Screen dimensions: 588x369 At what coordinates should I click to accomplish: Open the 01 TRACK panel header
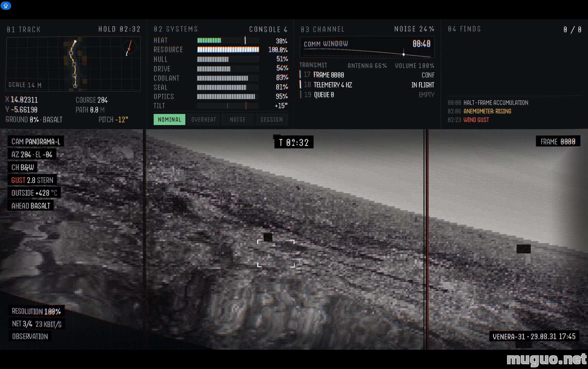(x=24, y=29)
